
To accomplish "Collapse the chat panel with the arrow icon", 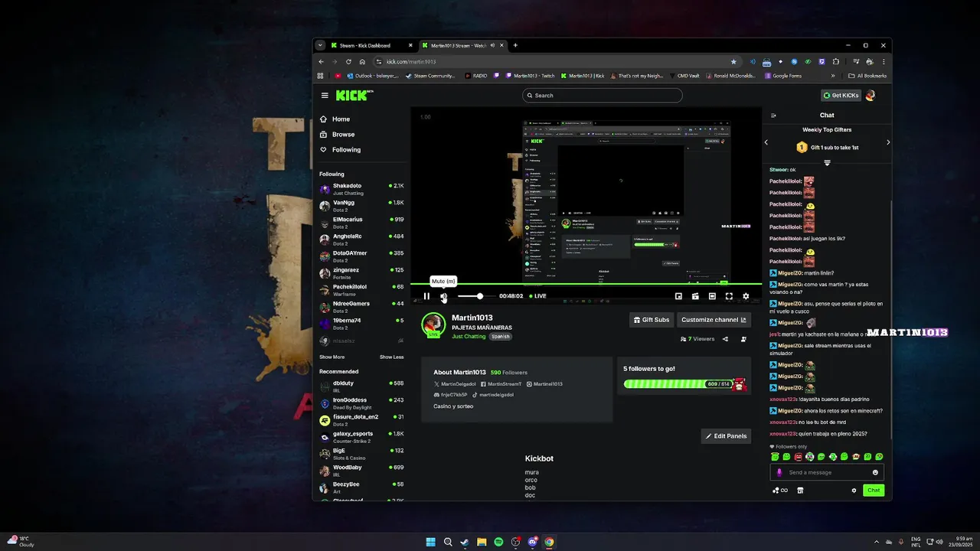I will (x=773, y=116).
